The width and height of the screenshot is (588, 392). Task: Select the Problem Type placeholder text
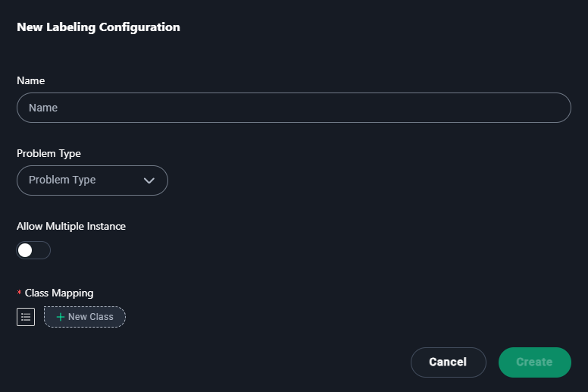pyautogui.click(x=62, y=180)
